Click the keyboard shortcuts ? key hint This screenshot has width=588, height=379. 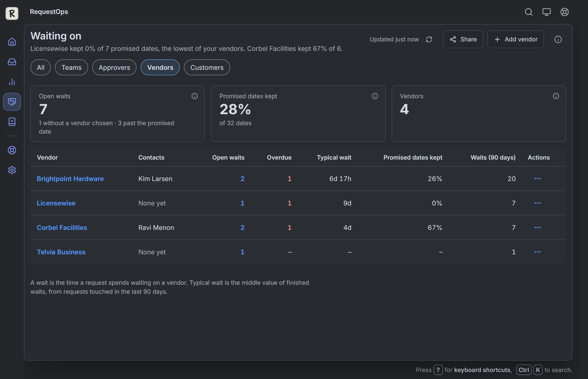438,370
